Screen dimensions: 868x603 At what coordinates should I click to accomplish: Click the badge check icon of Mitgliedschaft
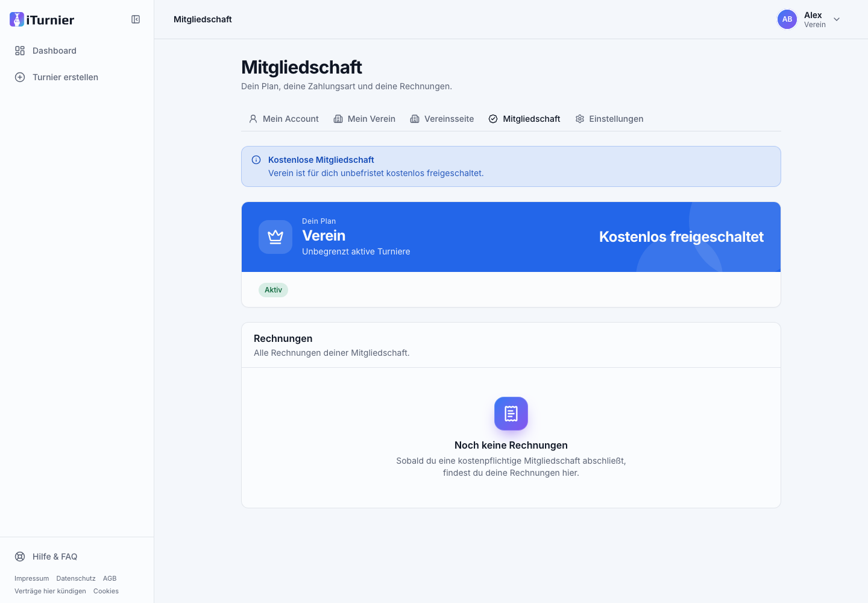(493, 119)
